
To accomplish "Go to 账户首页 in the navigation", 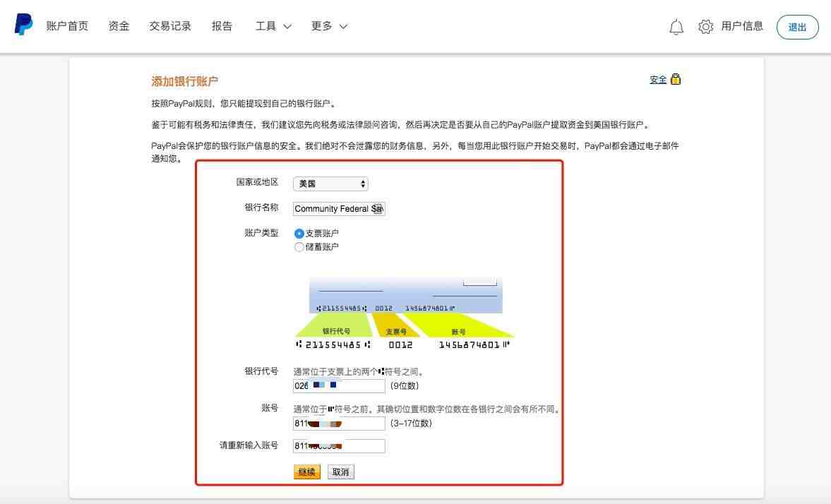I will click(x=67, y=26).
